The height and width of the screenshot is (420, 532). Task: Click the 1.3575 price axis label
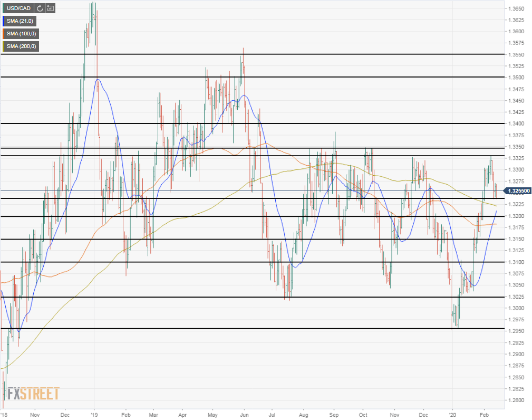tap(516, 43)
